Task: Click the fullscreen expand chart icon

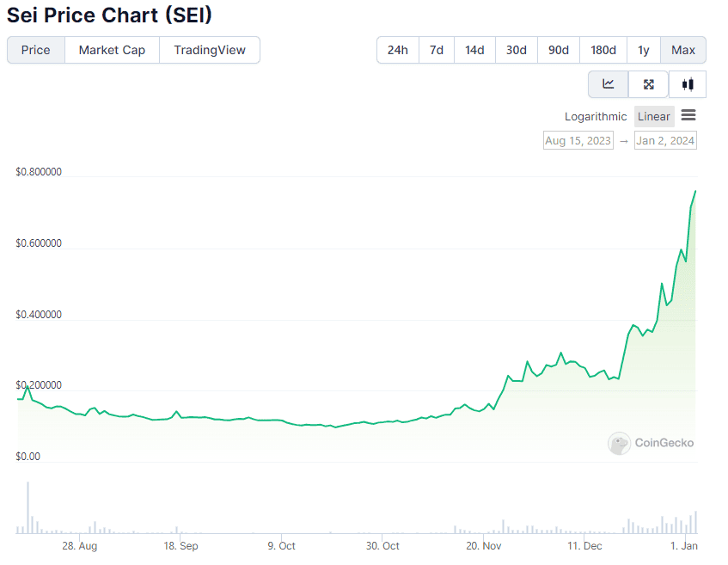Action: [648, 84]
